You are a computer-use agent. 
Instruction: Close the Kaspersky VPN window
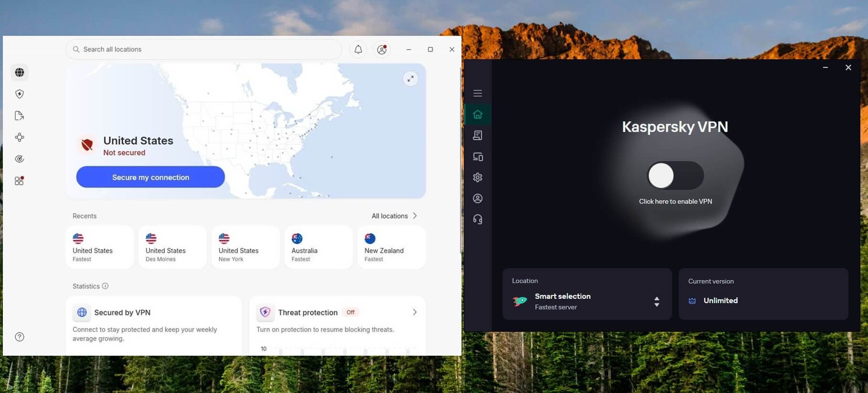(x=848, y=67)
